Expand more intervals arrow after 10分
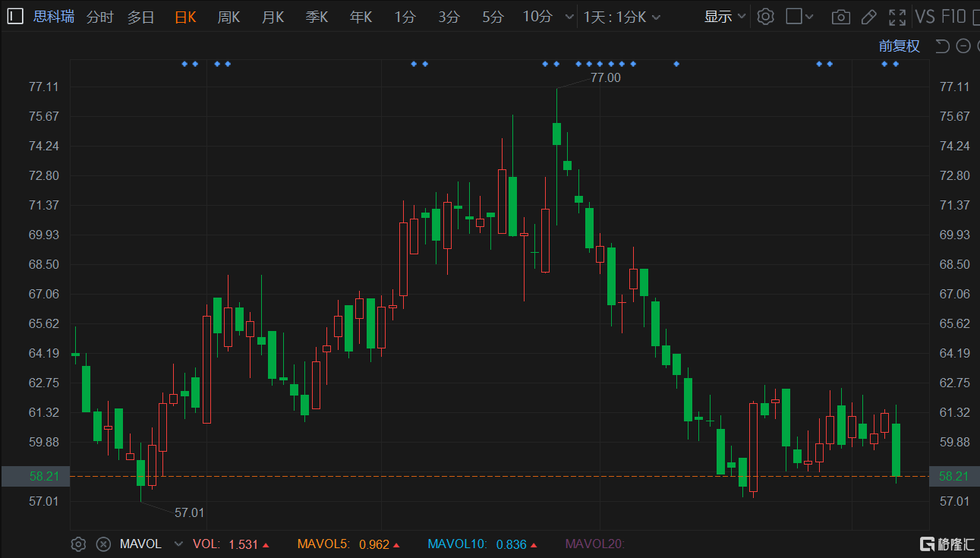980x558 pixels. click(569, 17)
